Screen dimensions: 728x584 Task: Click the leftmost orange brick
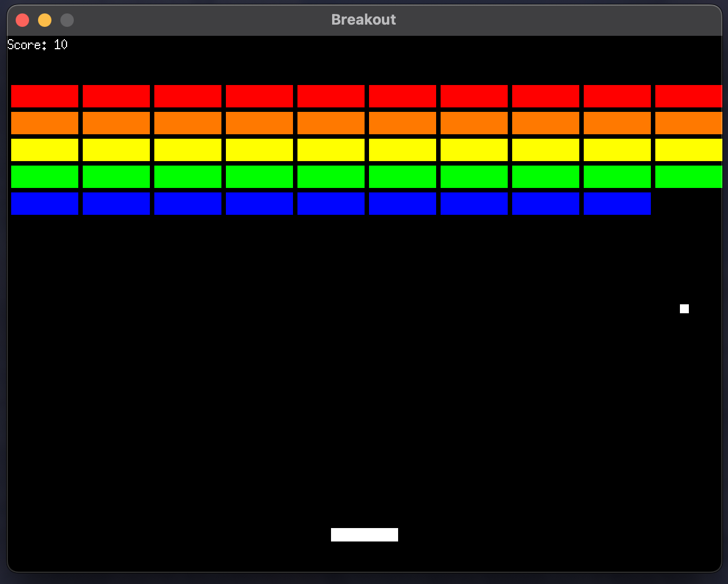click(x=45, y=123)
